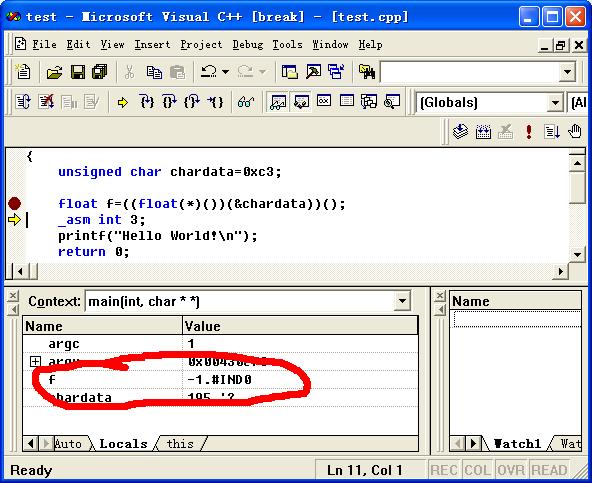Click the Step Over icon
This screenshot has height=483, width=592.
point(170,102)
